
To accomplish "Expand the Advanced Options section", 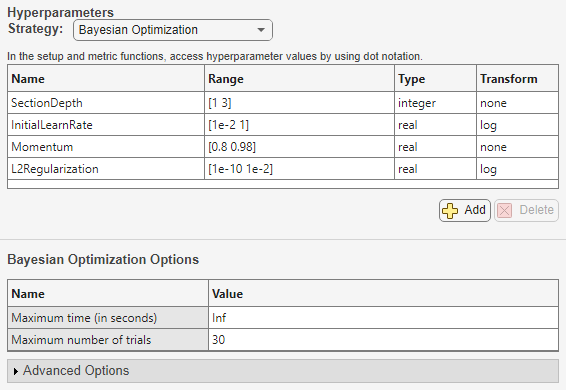I will [283, 371].
